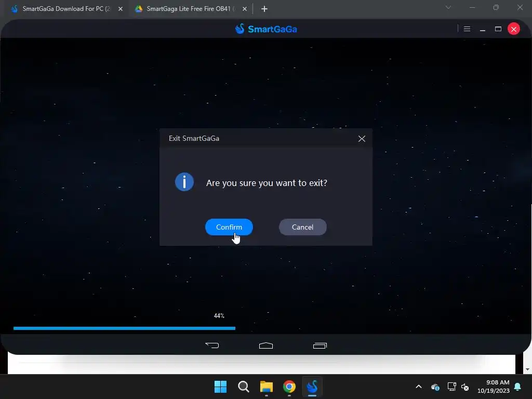Close the SmartGaGa Download For PC tab
The image size is (532, 399).
click(x=121, y=9)
